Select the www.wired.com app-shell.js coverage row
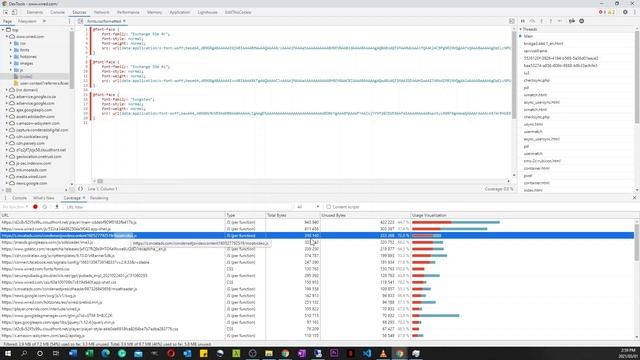 [317, 229]
